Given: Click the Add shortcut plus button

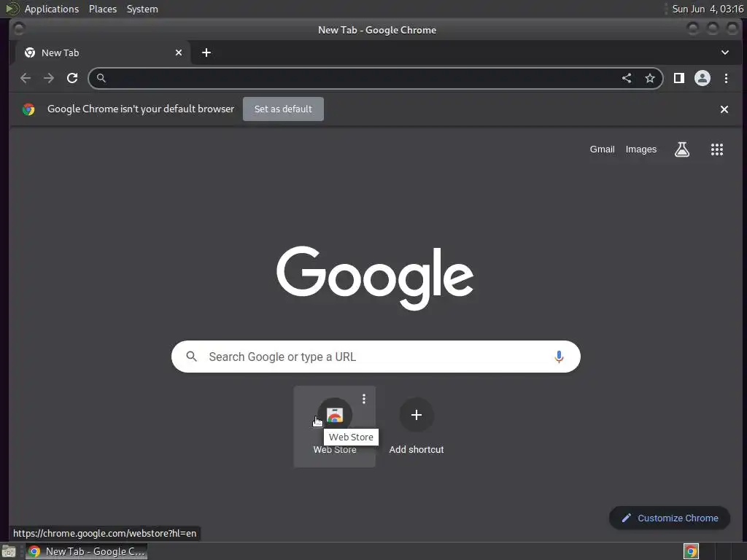Looking at the screenshot, I should (x=417, y=415).
